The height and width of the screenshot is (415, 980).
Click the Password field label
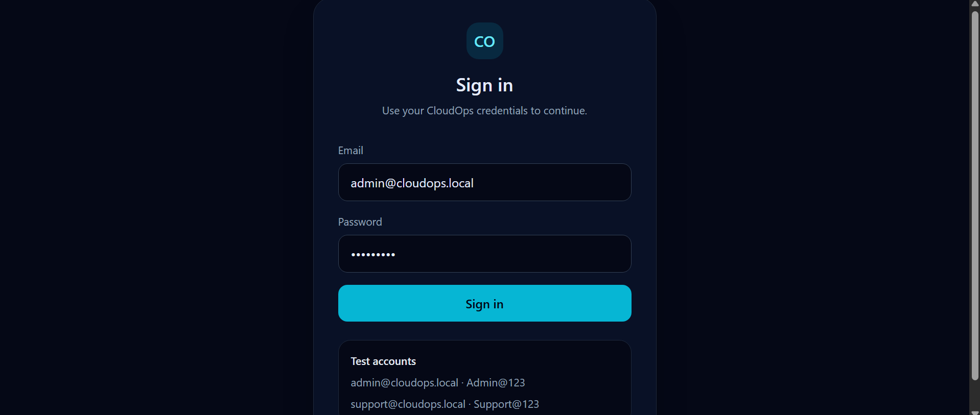360,222
